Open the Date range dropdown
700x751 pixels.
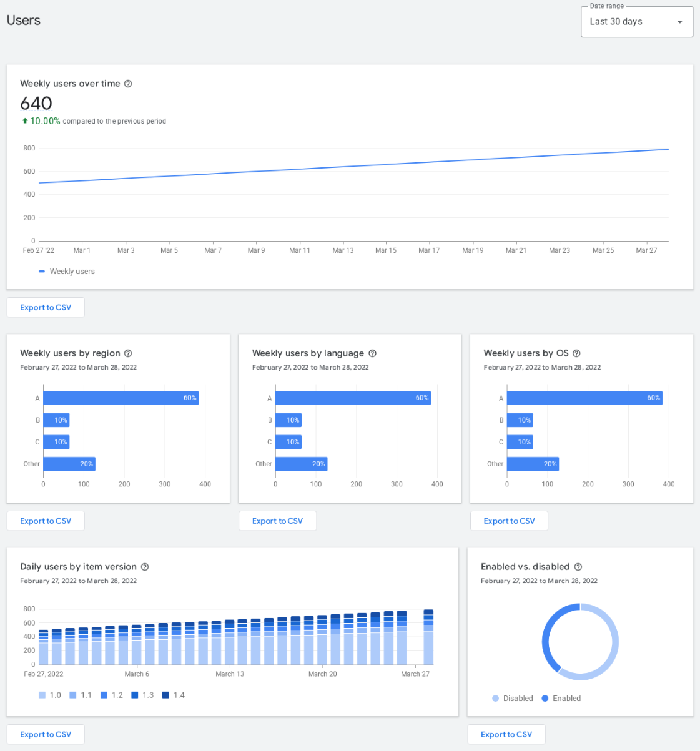click(637, 22)
